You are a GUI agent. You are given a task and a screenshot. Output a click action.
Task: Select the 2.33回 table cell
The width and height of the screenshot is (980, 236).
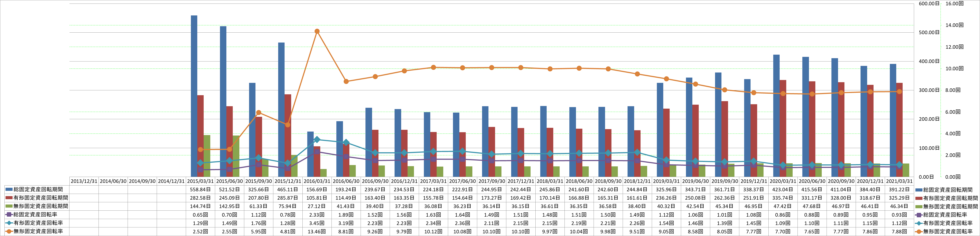pos(317,215)
